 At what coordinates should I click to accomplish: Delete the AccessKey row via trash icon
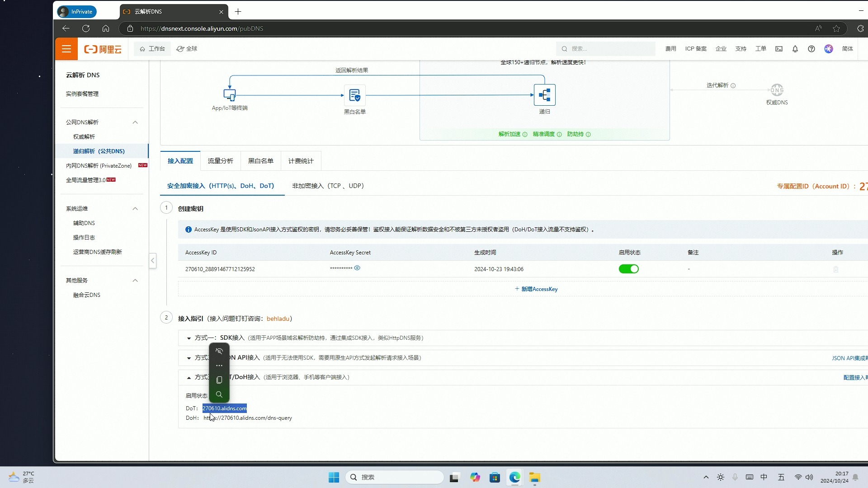click(x=835, y=269)
